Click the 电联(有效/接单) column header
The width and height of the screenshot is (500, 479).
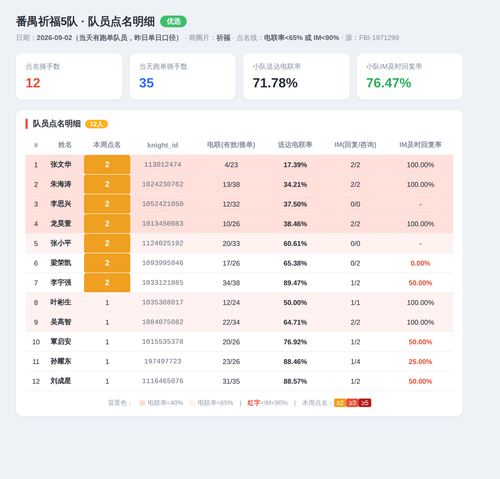point(231,145)
